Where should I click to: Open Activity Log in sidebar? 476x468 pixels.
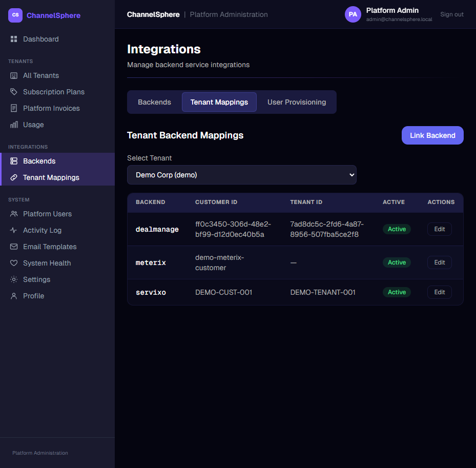point(57,231)
